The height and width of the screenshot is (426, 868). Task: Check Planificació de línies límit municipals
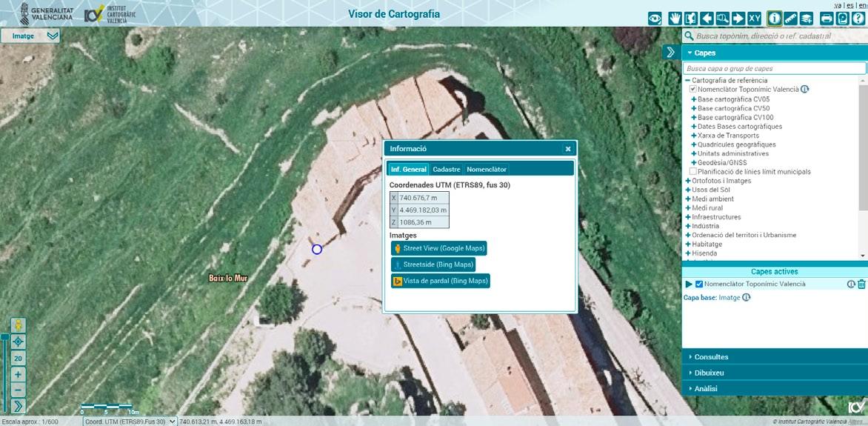coord(692,172)
